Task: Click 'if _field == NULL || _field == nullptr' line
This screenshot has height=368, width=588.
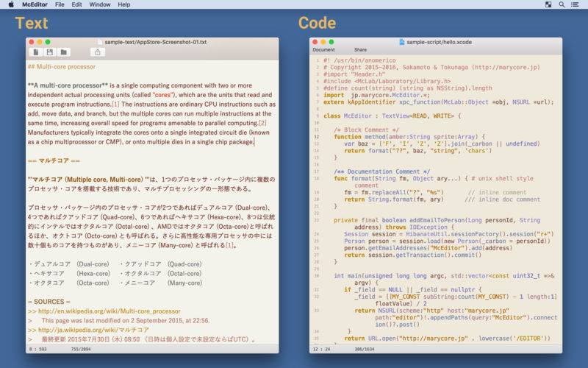Action: [412, 289]
